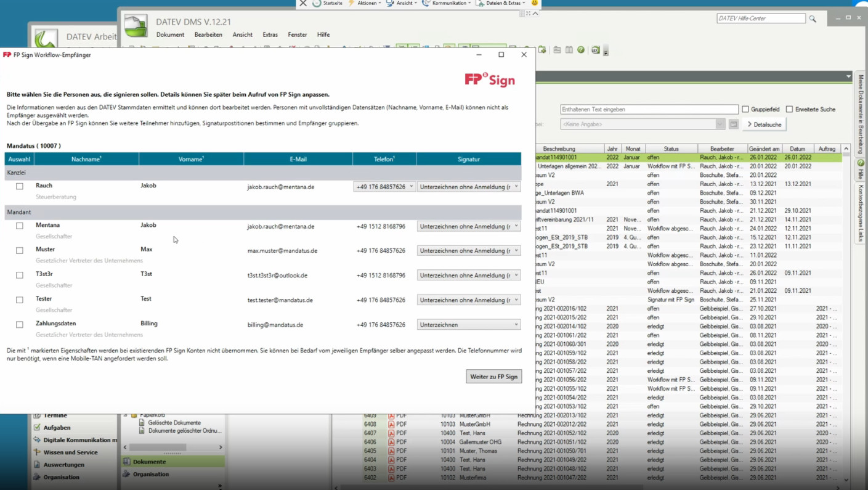The height and width of the screenshot is (490, 868).
Task: Enable the Gruppierfeld checkbox
Action: (745, 109)
